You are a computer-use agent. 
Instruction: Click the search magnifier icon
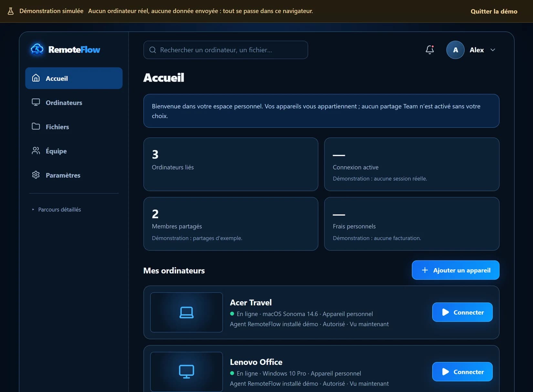(152, 50)
